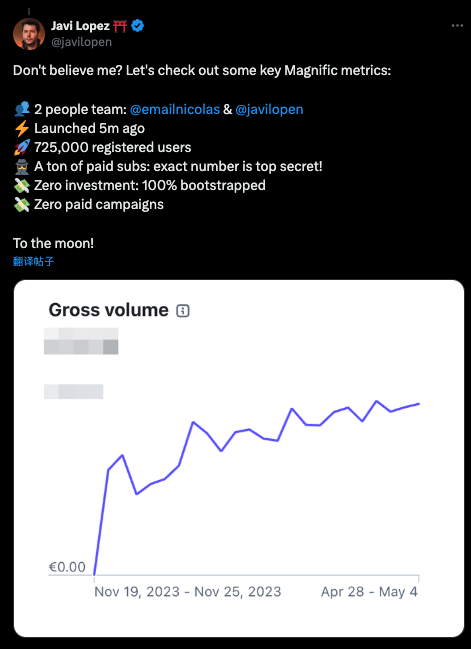Click the €0.00 axis label
Image resolution: width=471 pixels, height=649 pixels.
click(67, 567)
